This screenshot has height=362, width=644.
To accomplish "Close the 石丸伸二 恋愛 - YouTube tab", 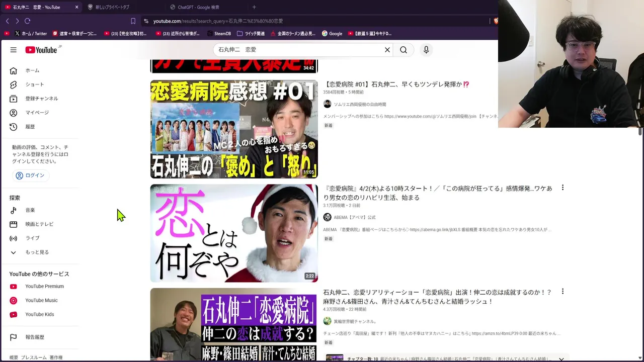I will pos(76,7).
